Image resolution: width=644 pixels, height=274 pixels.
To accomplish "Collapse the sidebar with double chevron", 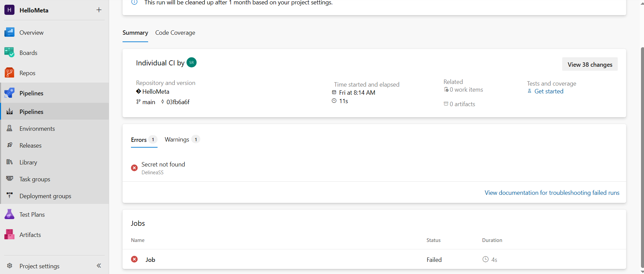I will 99,266.
